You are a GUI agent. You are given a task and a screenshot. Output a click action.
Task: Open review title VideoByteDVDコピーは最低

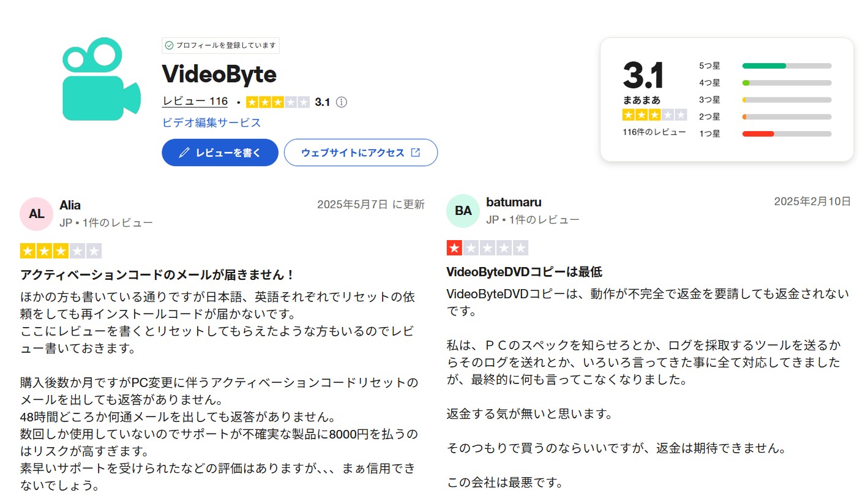tap(525, 272)
